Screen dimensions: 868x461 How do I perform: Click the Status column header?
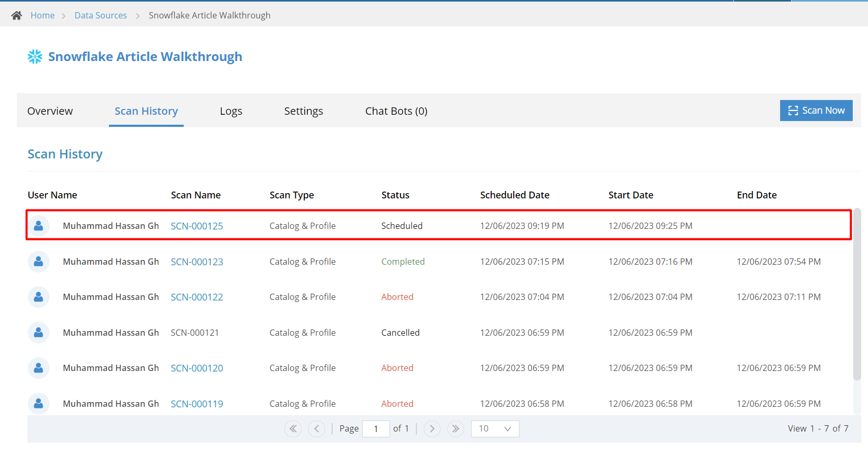point(395,195)
